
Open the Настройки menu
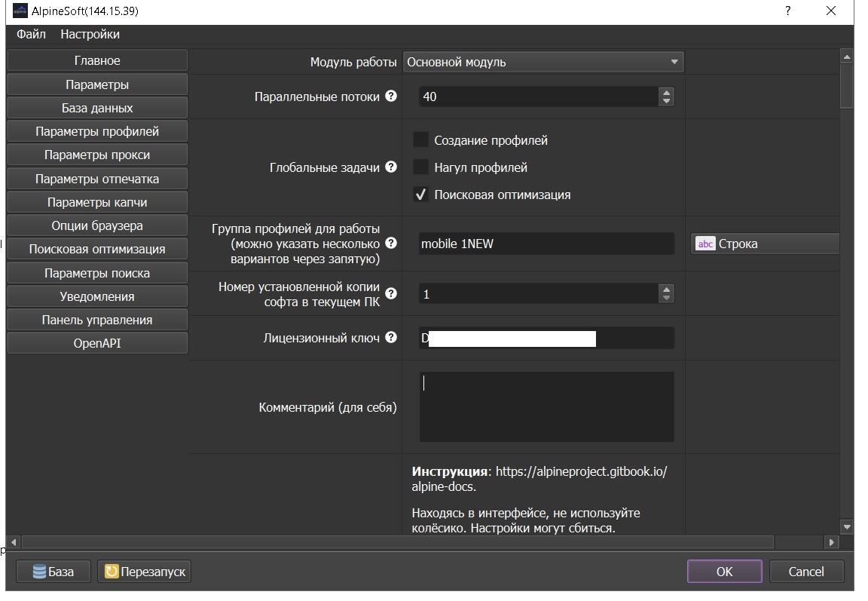90,35
